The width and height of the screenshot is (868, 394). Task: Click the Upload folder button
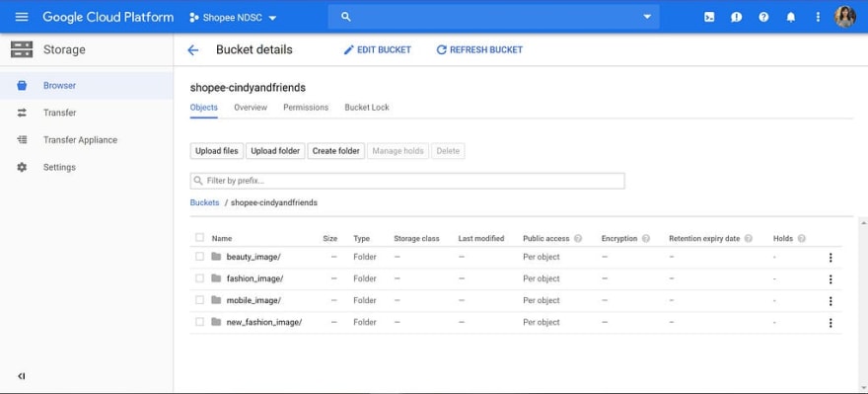click(275, 151)
